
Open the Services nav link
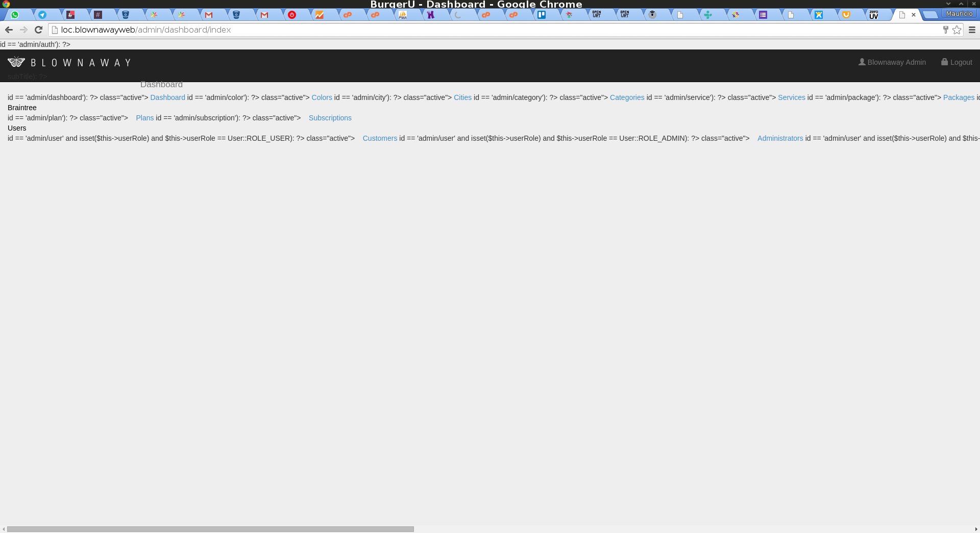click(791, 97)
